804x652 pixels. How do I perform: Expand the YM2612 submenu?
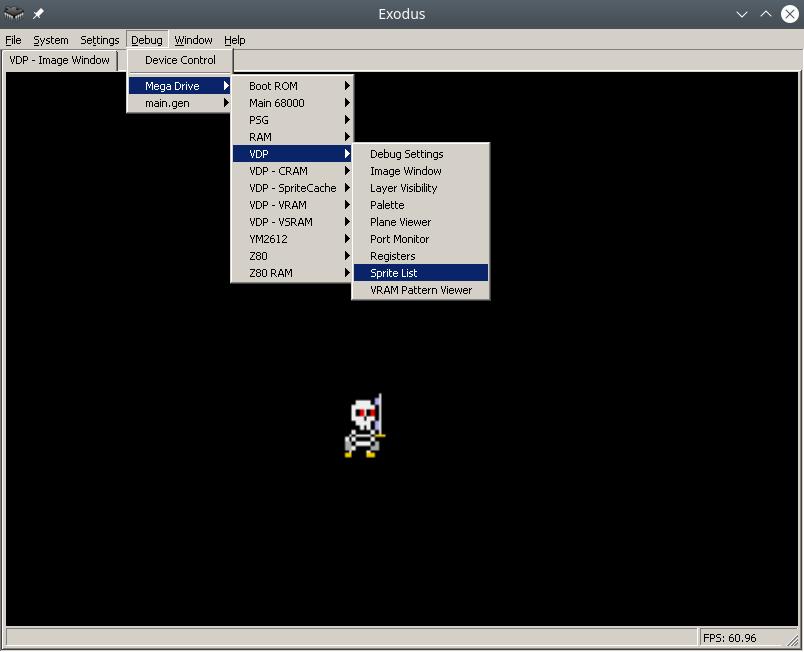292,239
